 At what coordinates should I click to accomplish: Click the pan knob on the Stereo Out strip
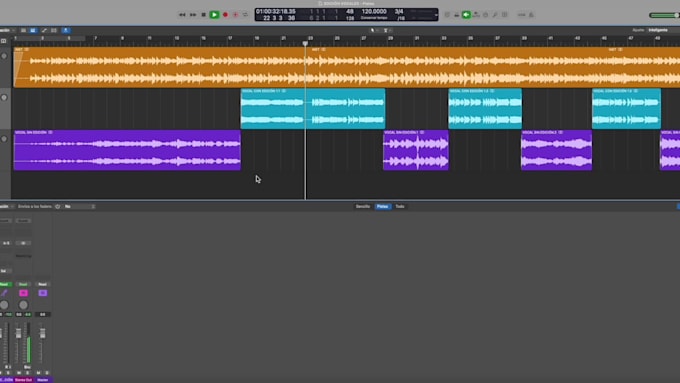23,305
